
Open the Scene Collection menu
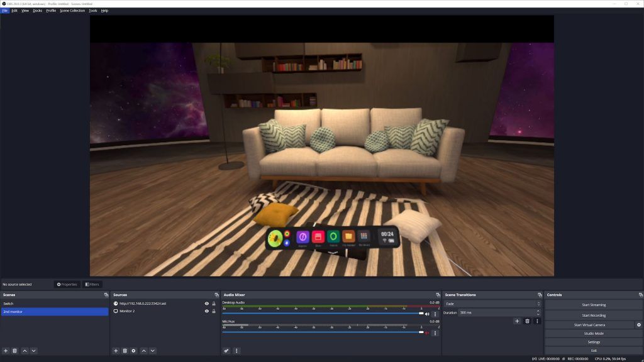72,11
